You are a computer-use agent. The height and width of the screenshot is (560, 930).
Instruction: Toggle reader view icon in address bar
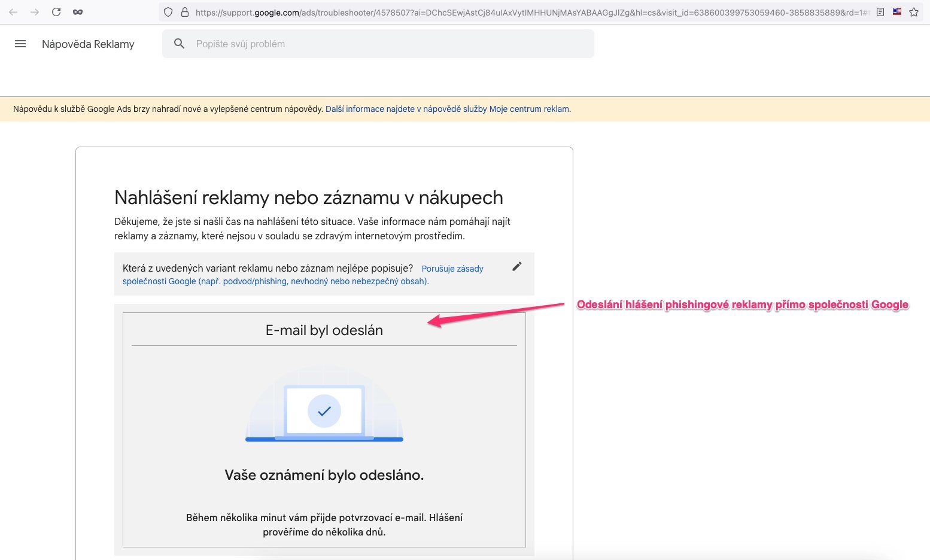880,12
